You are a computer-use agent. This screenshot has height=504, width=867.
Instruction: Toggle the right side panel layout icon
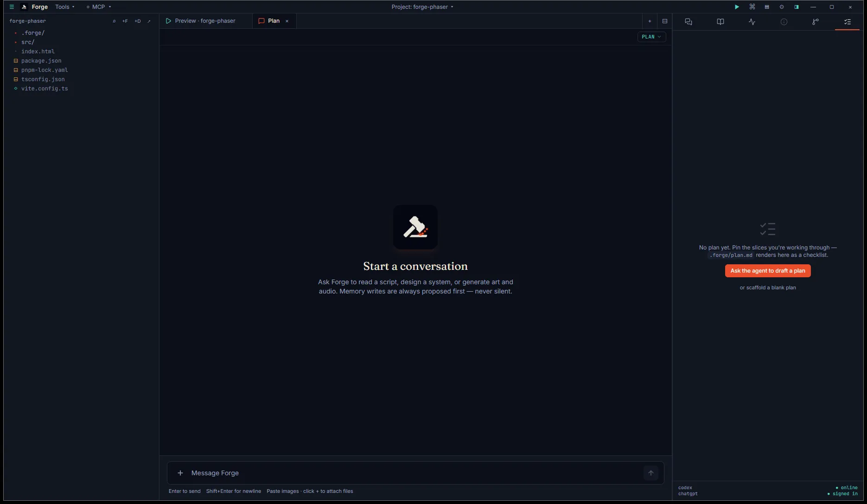click(x=797, y=7)
